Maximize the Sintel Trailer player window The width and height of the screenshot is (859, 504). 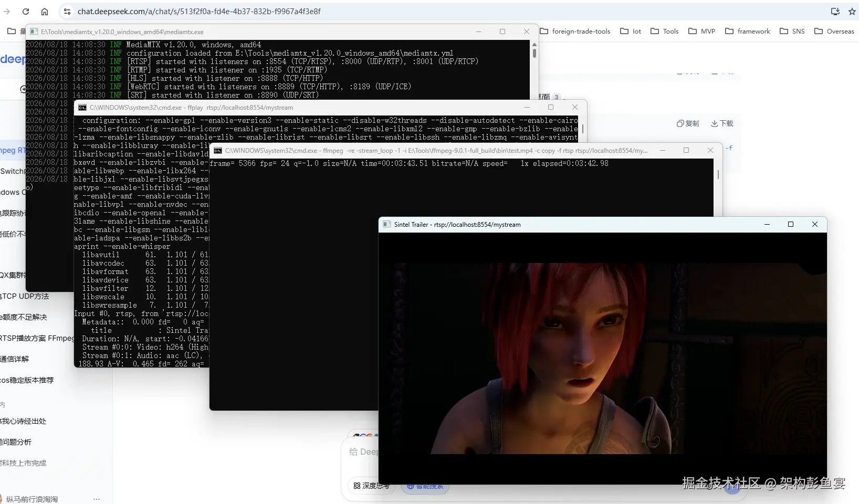point(791,224)
